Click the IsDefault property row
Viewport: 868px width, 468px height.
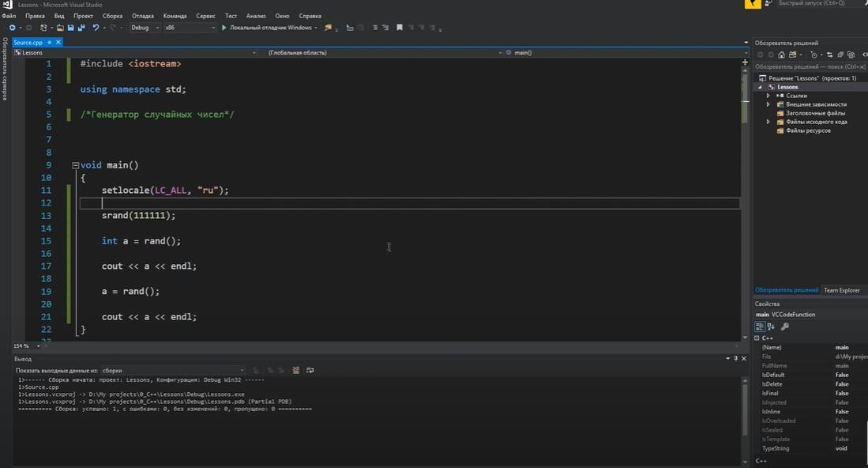pyautogui.click(x=811, y=375)
